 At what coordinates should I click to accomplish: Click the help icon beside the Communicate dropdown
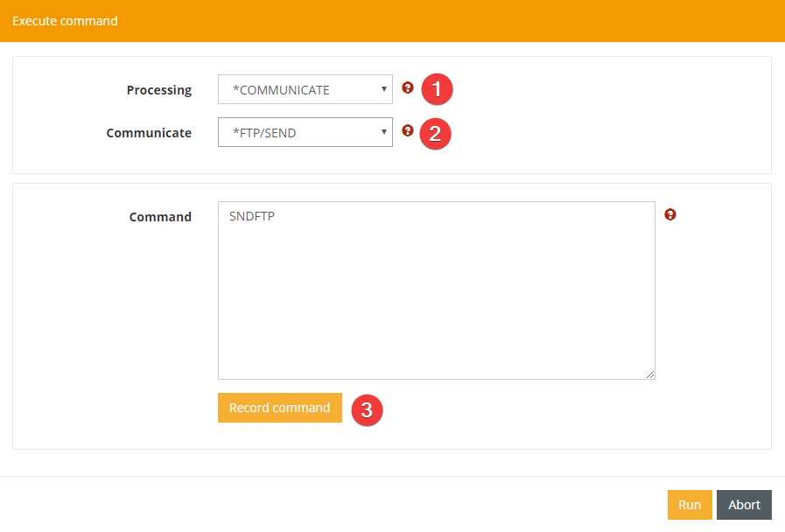407,130
